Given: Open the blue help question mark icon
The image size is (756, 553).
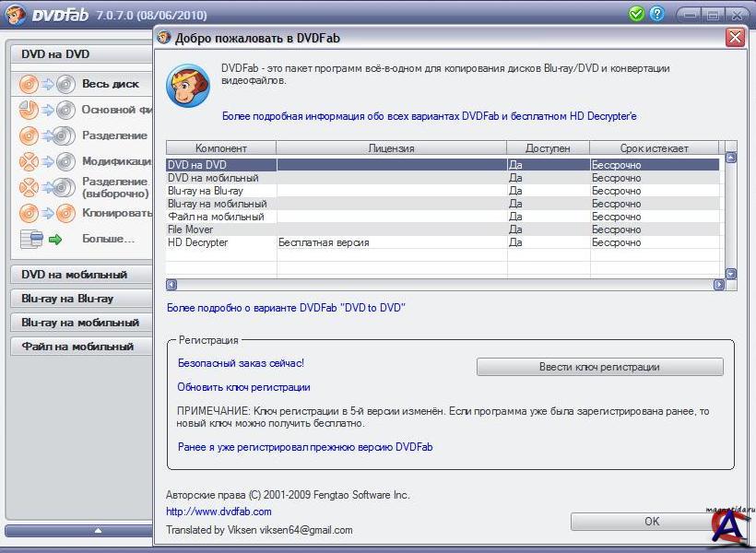Looking at the screenshot, I should [x=656, y=14].
